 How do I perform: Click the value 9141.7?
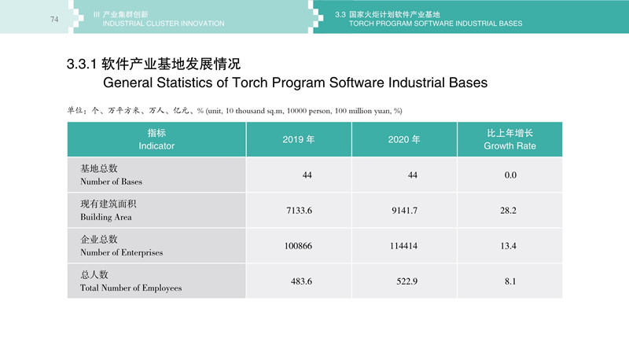click(x=404, y=210)
